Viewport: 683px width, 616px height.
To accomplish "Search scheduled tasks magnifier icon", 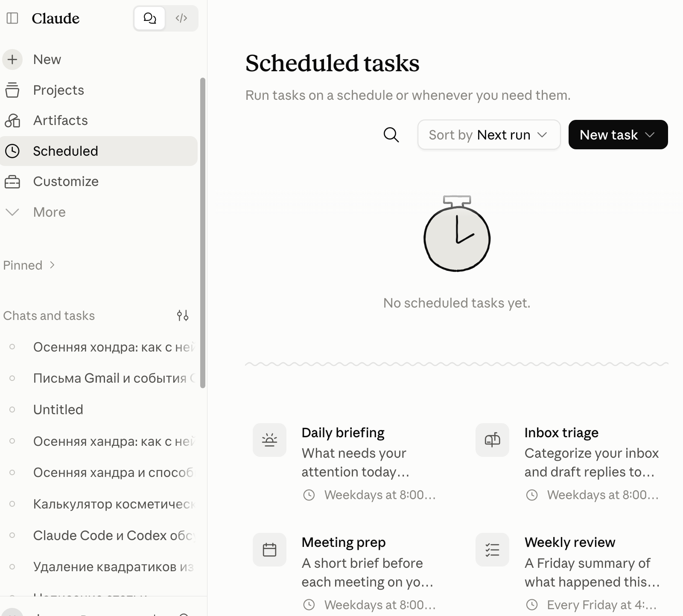I will click(x=391, y=135).
